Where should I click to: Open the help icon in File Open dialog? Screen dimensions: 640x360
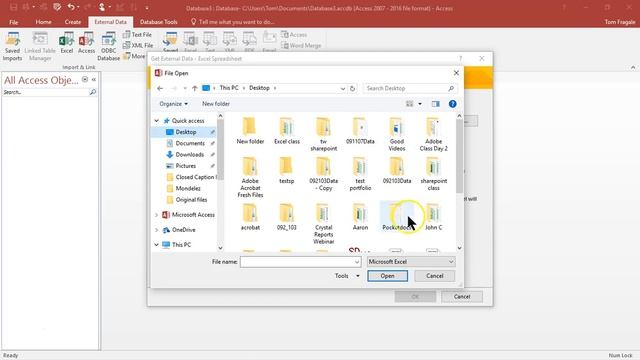[452, 104]
